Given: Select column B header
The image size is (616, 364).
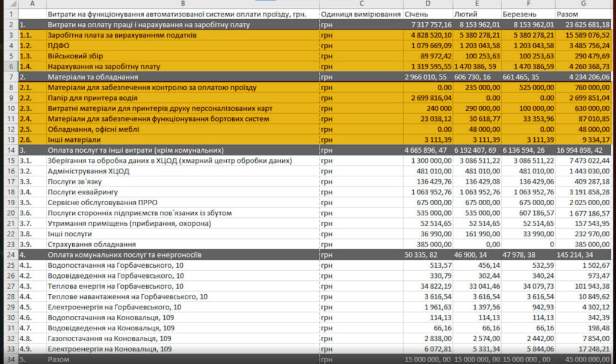Looking at the screenshot, I should pos(183,4).
